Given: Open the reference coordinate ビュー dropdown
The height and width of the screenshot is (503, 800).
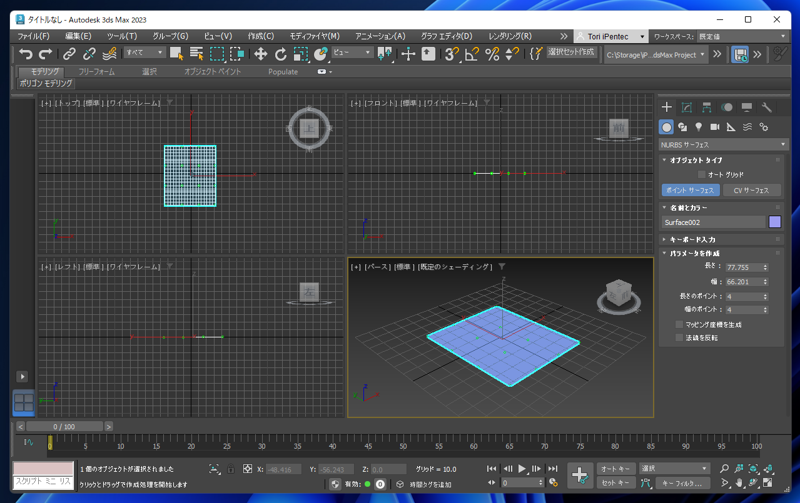Looking at the screenshot, I should [352, 52].
